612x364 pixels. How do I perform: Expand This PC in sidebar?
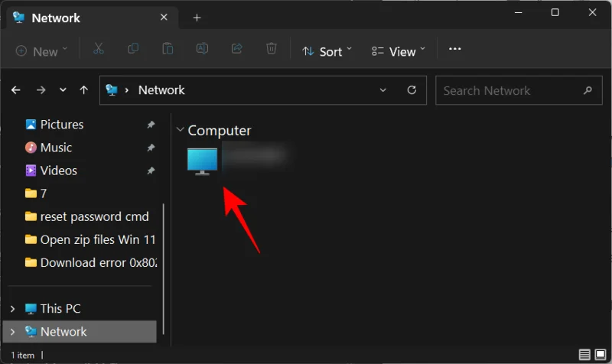12,309
